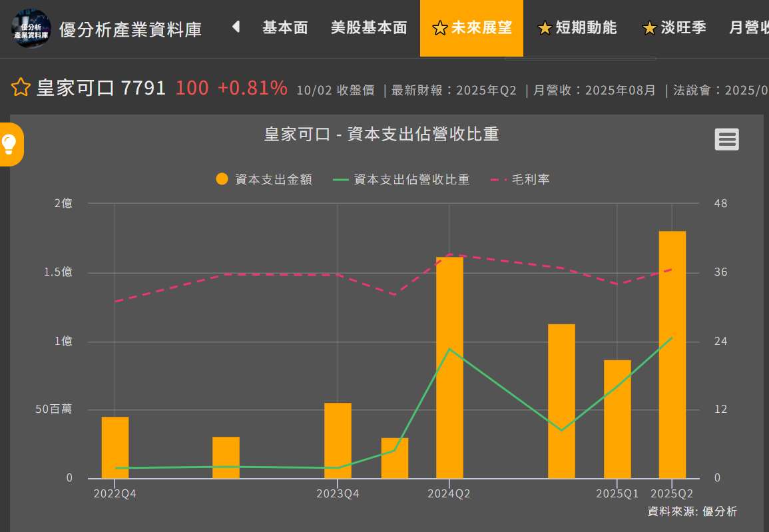This screenshot has height=532, width=769.
Task: Open the chart hamburger menu
Action: tap(726, 139)
